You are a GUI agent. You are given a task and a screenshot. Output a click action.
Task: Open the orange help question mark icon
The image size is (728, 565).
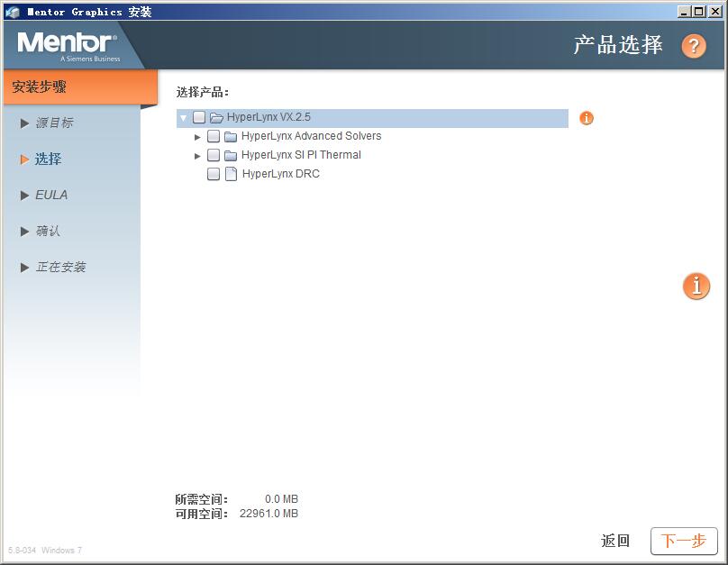tap(694, 45)
